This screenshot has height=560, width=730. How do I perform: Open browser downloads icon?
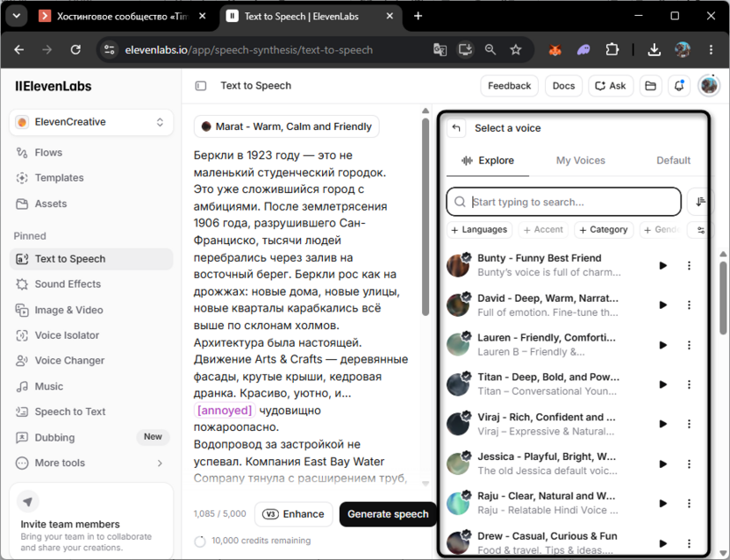point(655,49)
